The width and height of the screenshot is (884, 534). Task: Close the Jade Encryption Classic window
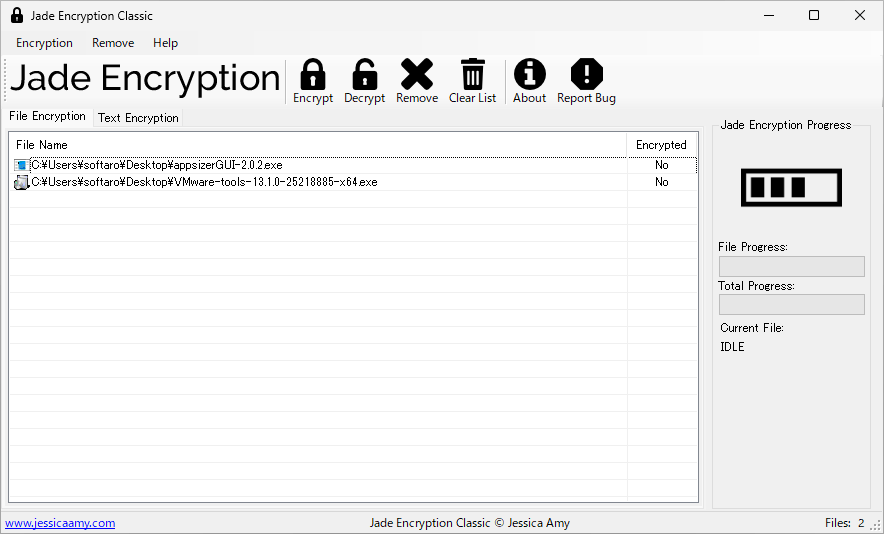click(860, 15)
